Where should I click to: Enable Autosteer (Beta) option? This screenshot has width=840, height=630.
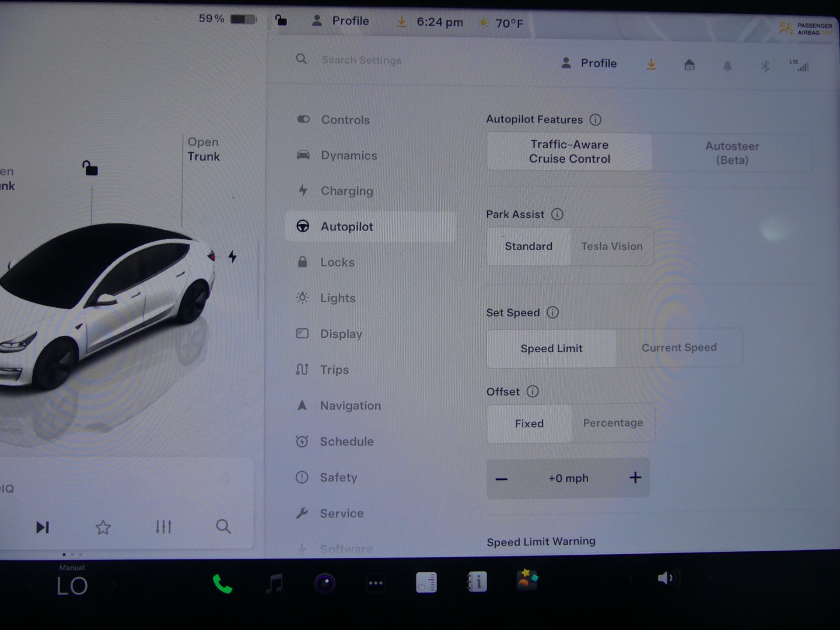click(731, 153)
